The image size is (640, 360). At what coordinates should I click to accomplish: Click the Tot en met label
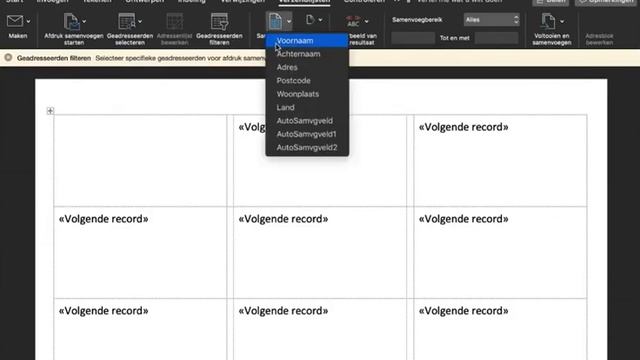coord(454,38)
